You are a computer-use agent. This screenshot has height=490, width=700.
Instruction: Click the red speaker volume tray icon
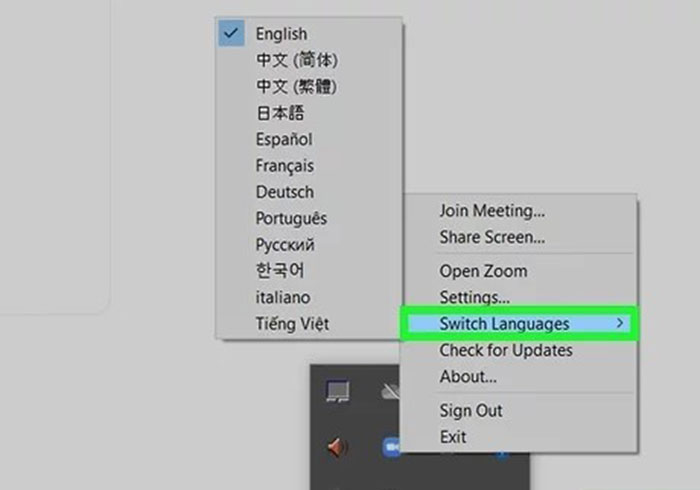(x=338, y=447)
